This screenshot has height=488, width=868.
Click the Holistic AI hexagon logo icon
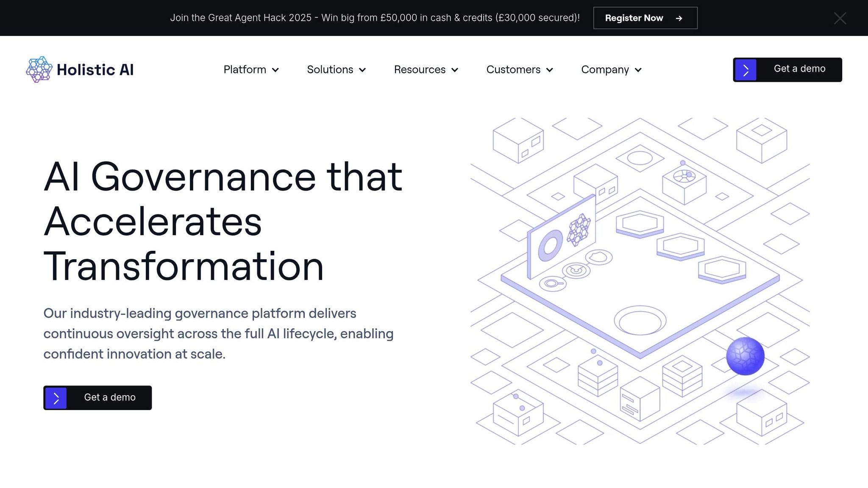(x=39, y=69)
